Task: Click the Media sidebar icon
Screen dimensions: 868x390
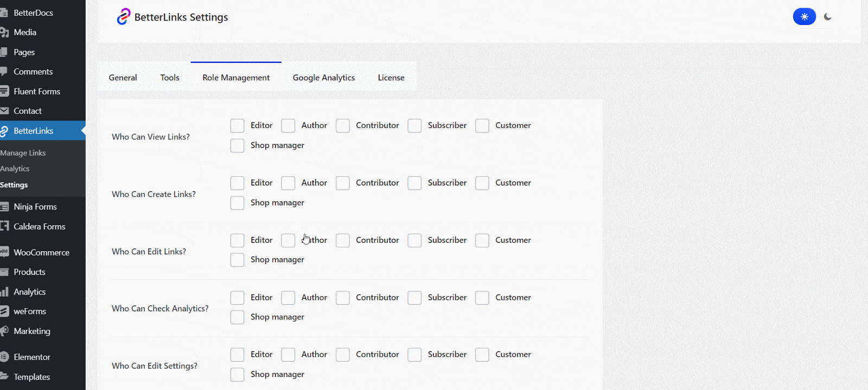Action: tap(4, 33)
